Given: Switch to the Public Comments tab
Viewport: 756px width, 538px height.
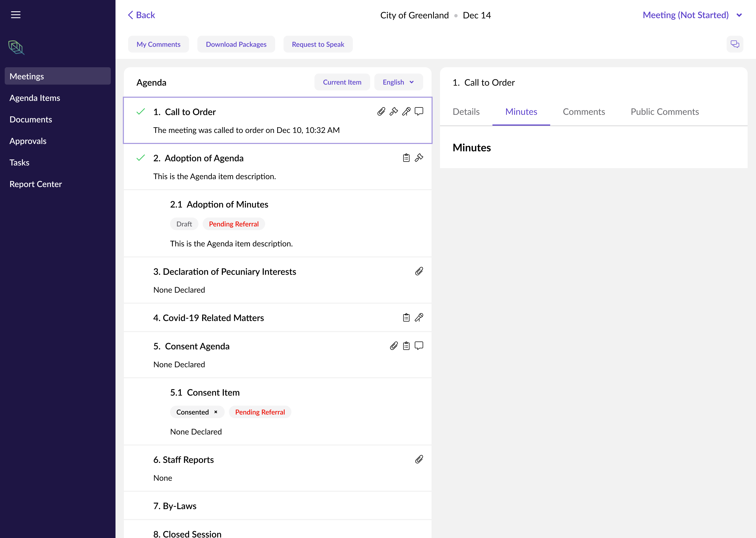Looking at the screenshot, I should pos(665,112).
